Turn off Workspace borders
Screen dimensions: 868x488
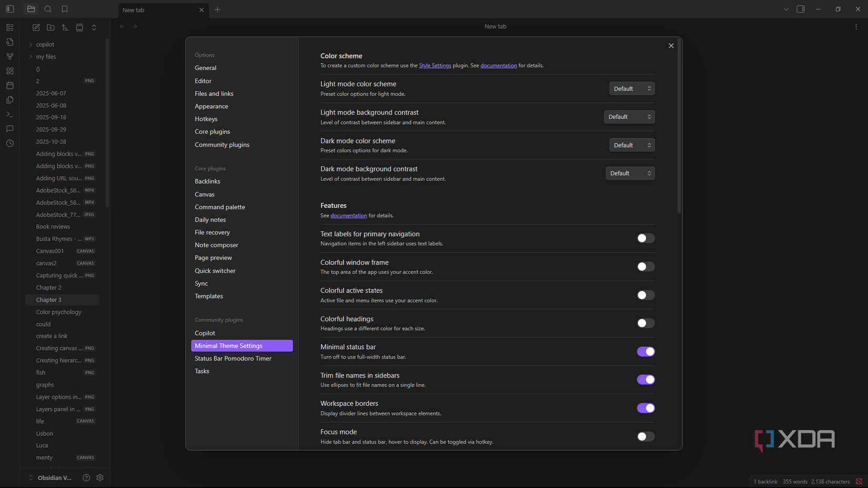click(645, 408)
